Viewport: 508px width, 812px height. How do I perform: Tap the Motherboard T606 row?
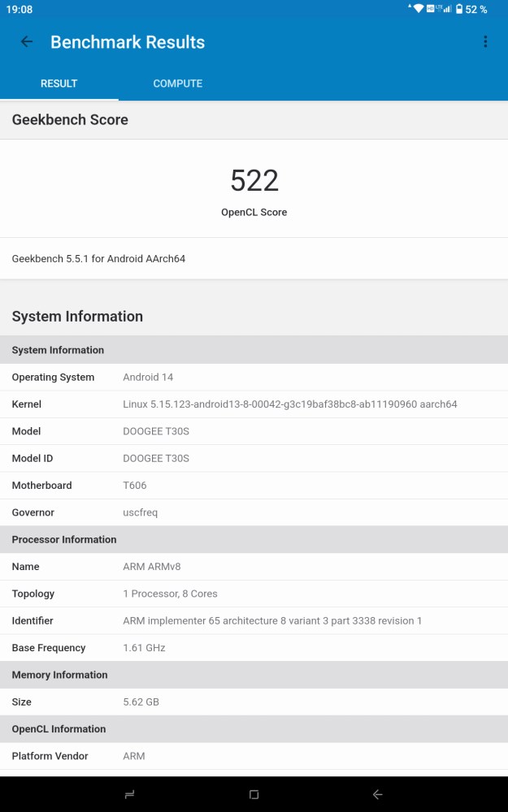pos(254,486)
